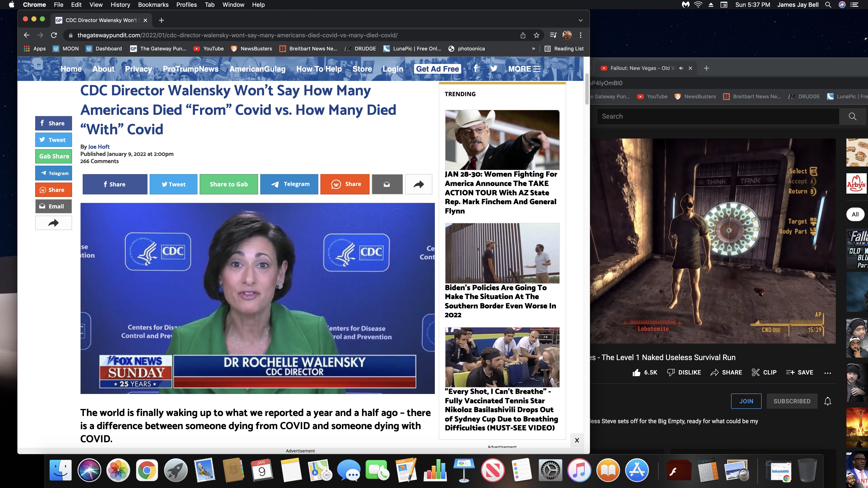Open the View menu
Image resolution: width=868 pixels, height=488 pixels.
tap(96, 5)
